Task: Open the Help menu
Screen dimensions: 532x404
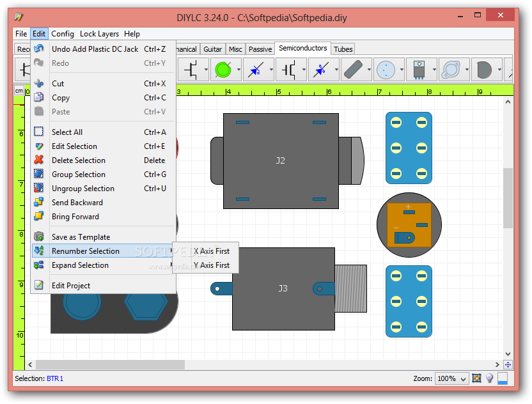Action: (x=132, y=34)
